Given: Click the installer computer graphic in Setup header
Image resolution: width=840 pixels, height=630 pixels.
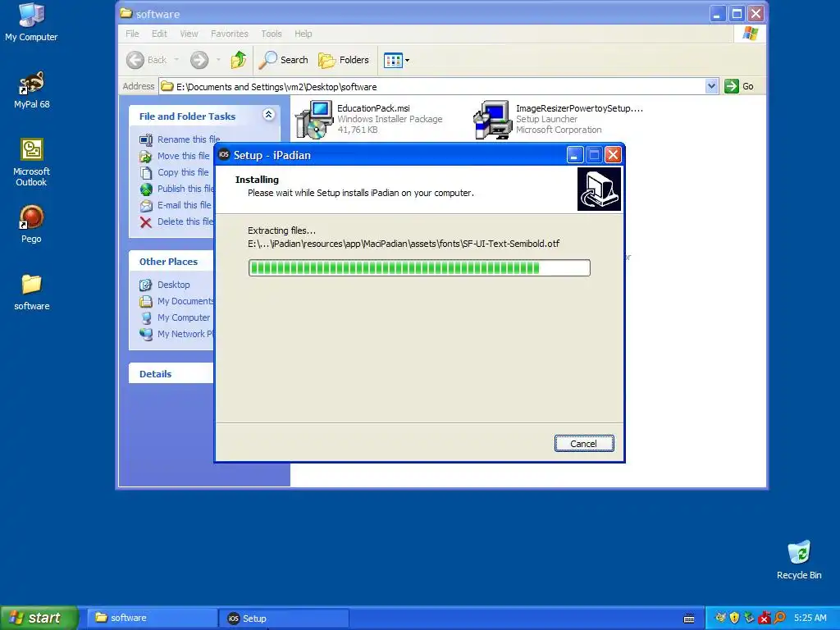Looking at the screenshot, I should pyautogui.click(x=599, y=189).
